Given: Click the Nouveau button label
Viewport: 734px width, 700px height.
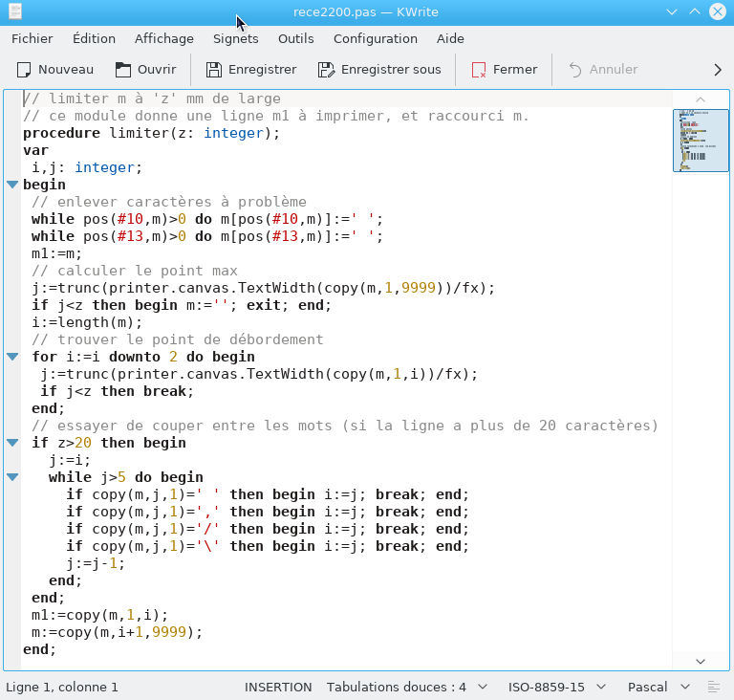Looking at the screenshot, I should pyautogui.click(x=66, y=70).
